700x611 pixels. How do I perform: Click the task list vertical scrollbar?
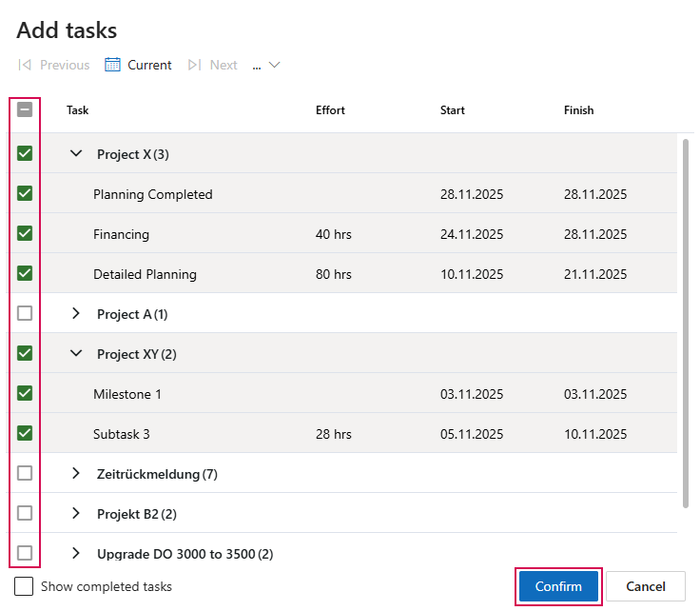tap(686, 324)
